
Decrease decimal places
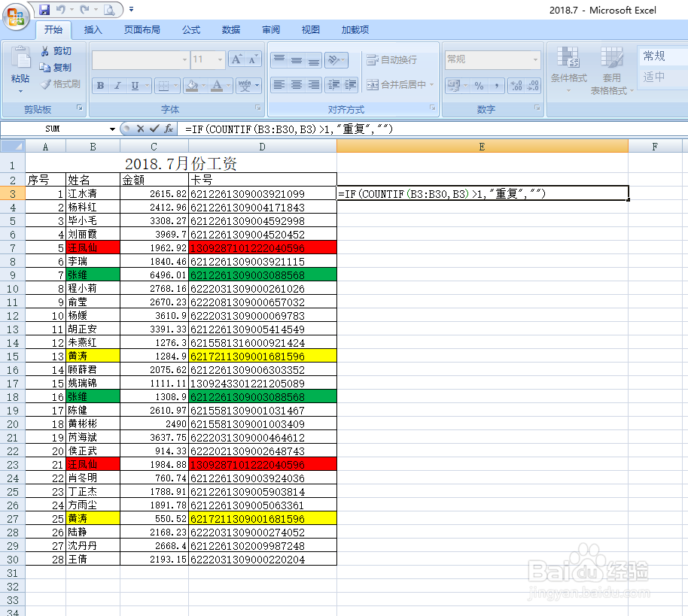point(533,86)
